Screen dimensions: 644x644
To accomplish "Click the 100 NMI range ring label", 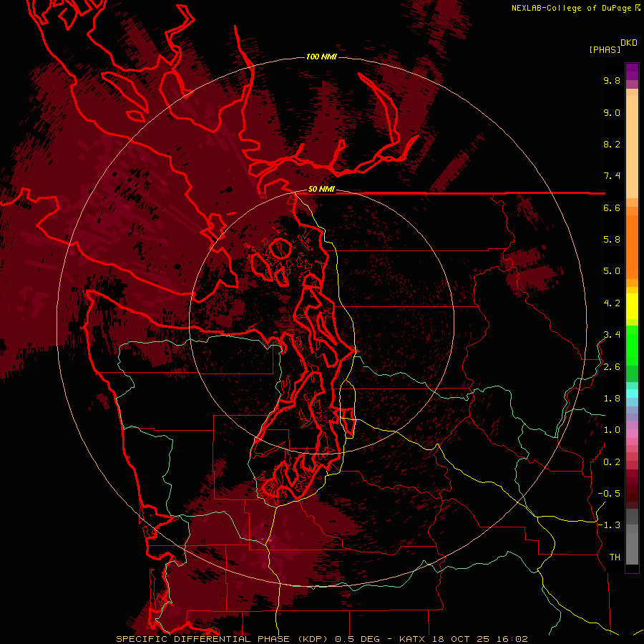I will click(321, 57).
